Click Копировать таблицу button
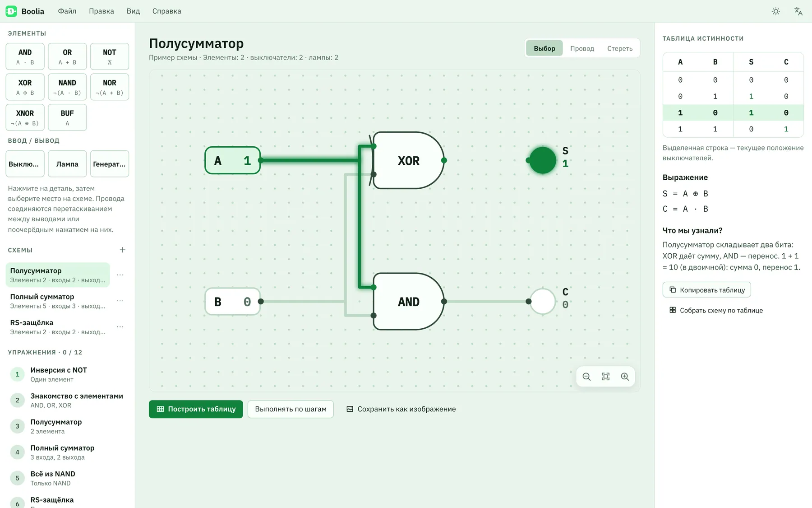This screenshot has height=508, width=812. [x=706, y=290]
